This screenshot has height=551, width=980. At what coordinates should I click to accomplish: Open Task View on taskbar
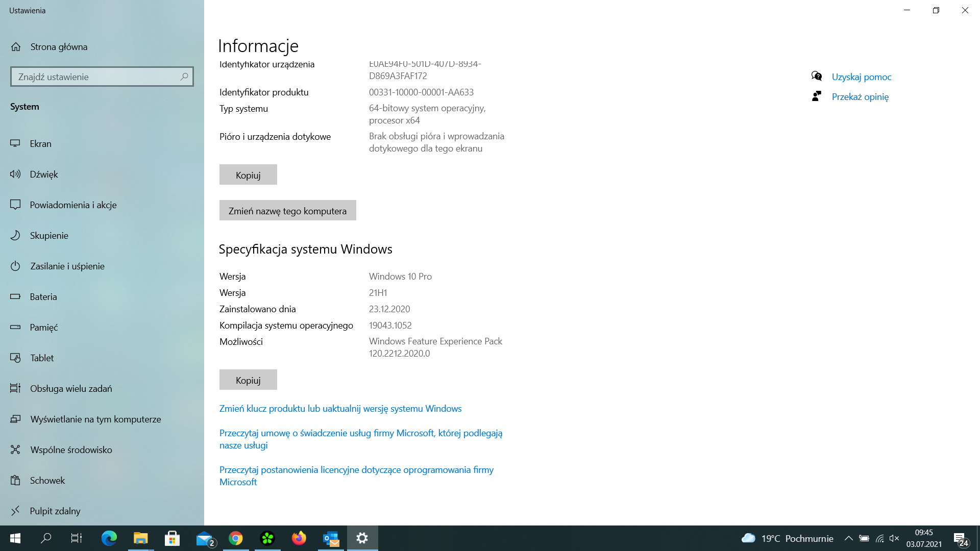coord(77,538)
